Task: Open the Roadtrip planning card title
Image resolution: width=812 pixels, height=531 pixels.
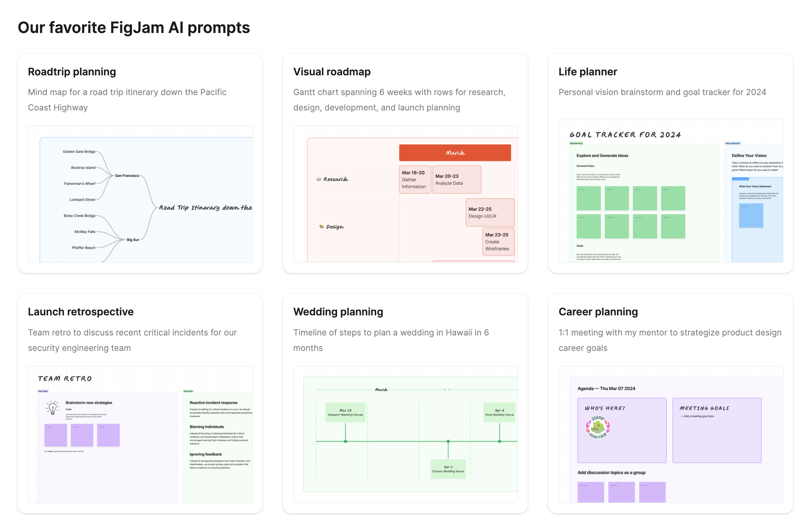Action: click(x=72, y=72)
